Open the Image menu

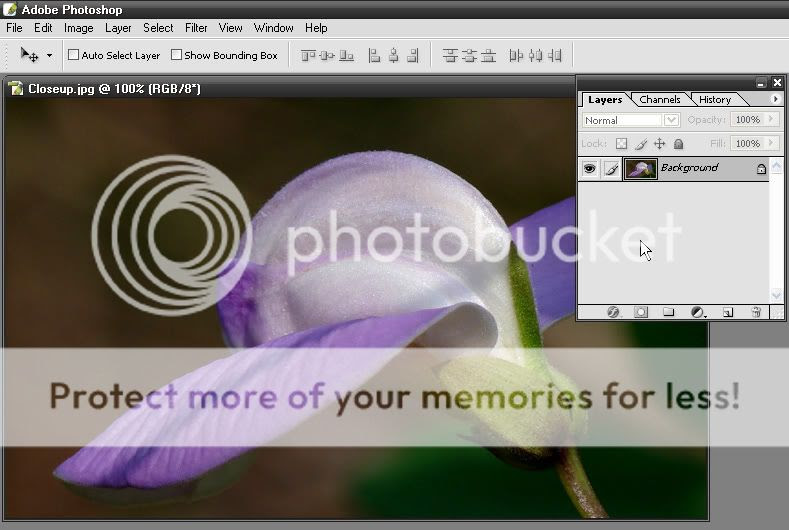pyautogui.click(x=78, y=28)
